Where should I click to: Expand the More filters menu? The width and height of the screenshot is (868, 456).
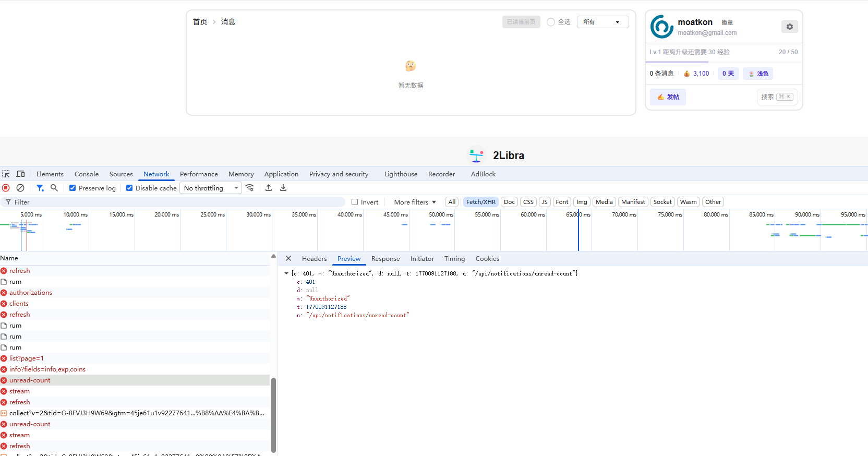coord(415,202)
